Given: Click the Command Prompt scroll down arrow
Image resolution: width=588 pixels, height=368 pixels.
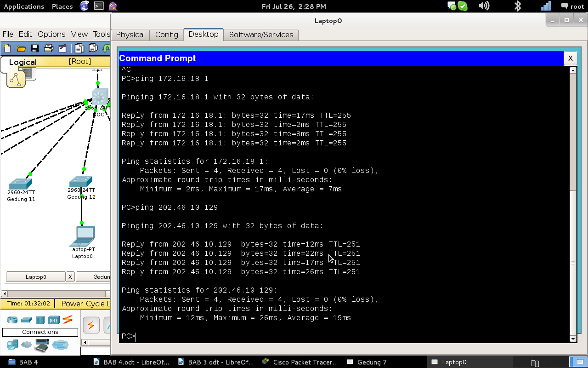Looking at the screenshot, I should point(573,339).
